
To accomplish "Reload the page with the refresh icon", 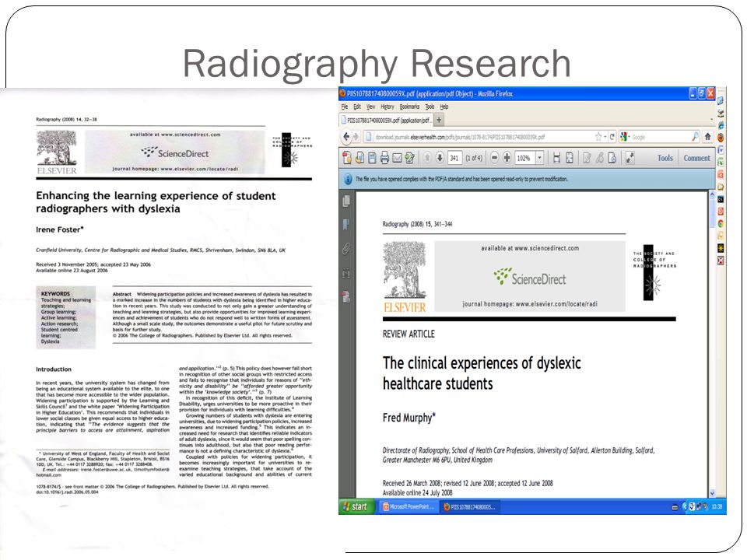I will pos(612,137).
